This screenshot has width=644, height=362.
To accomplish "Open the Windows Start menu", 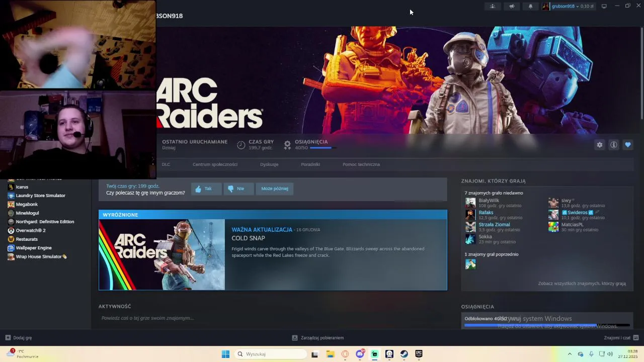I will coord(225,354).
